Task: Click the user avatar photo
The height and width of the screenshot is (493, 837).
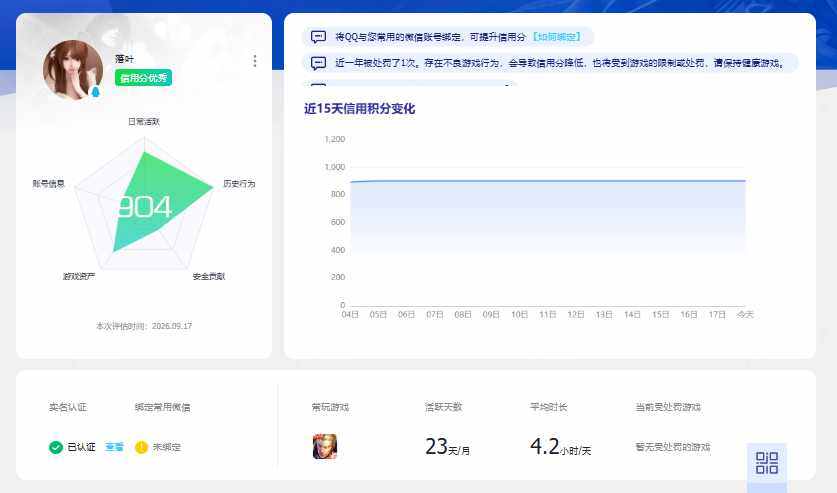Action: [73, 69]
